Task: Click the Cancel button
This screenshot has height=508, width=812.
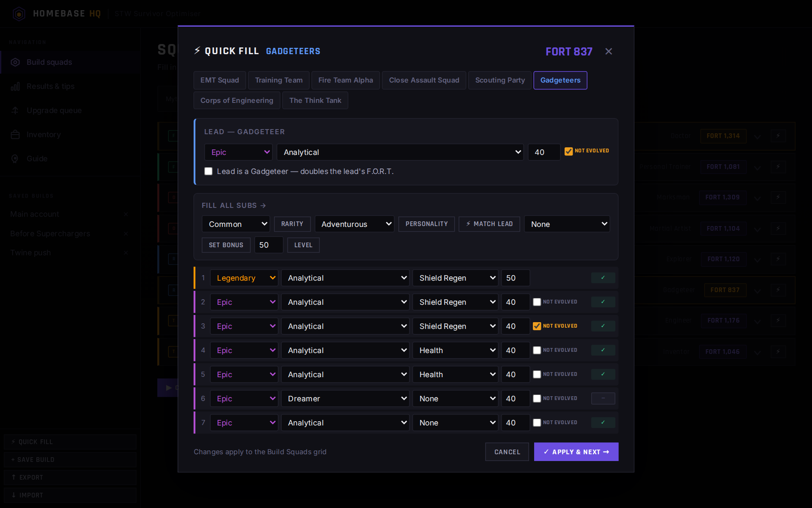Action: [x=507, y=452]
